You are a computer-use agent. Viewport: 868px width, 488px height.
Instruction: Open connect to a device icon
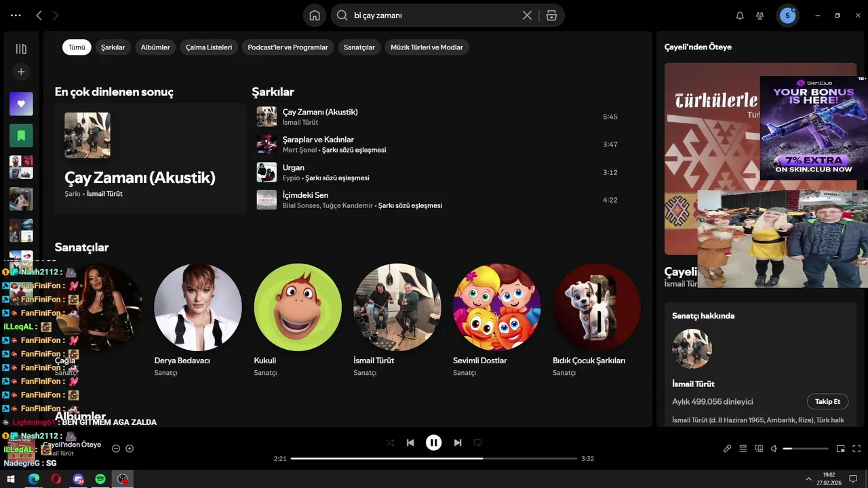click(x=759, y=449)
